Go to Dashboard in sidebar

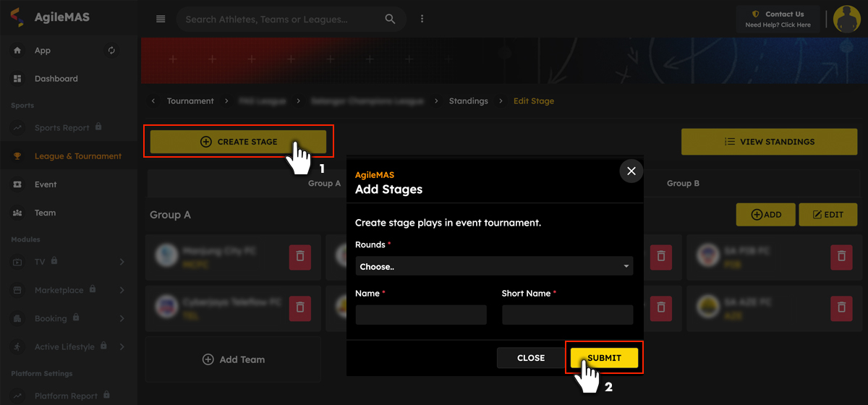coord(56,79)
